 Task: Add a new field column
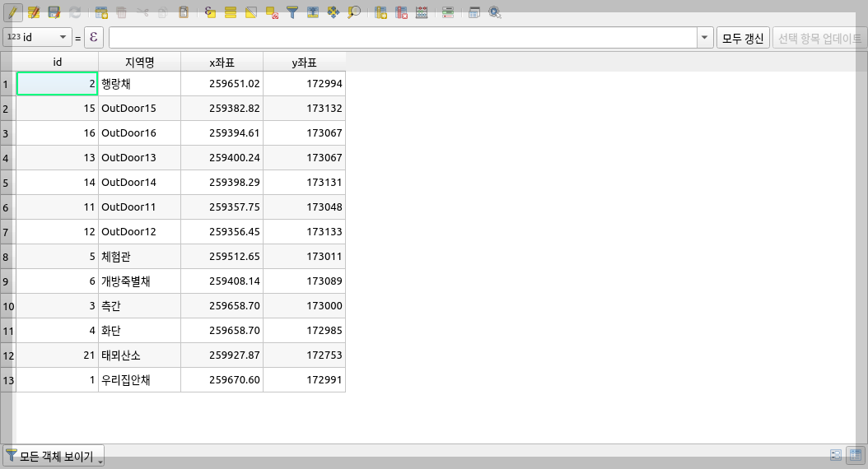[x=380, y=12]
